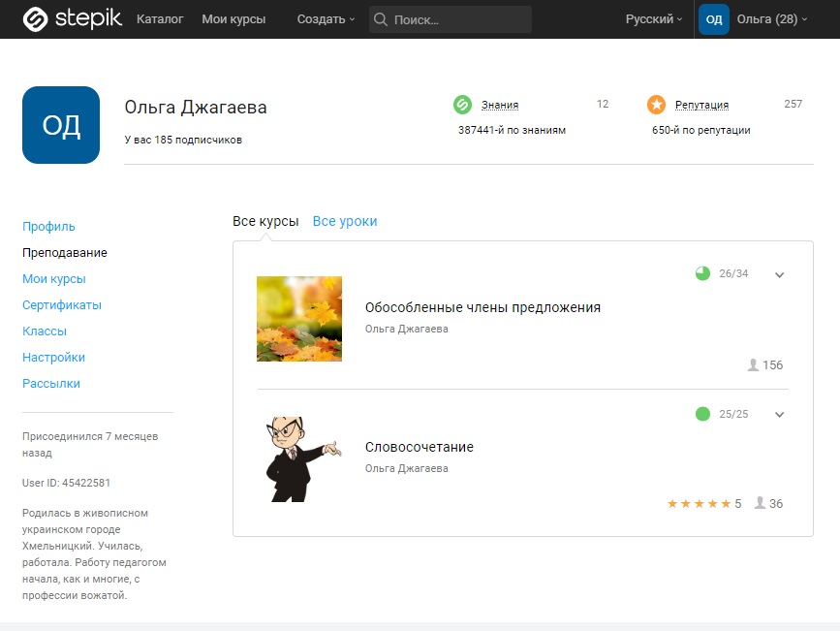Screen dimensions: 840x631
Task: Open Настройки in the sidebar
Action: point(53,357)
